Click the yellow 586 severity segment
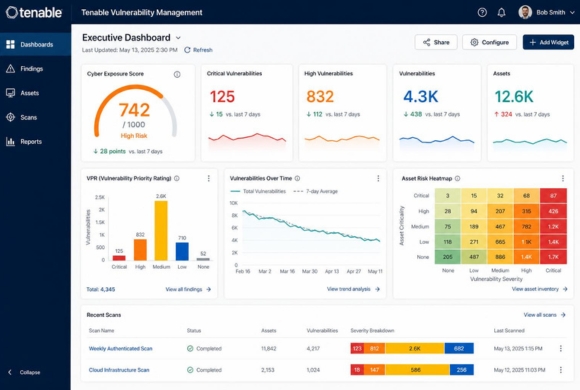 coord(416,370)
